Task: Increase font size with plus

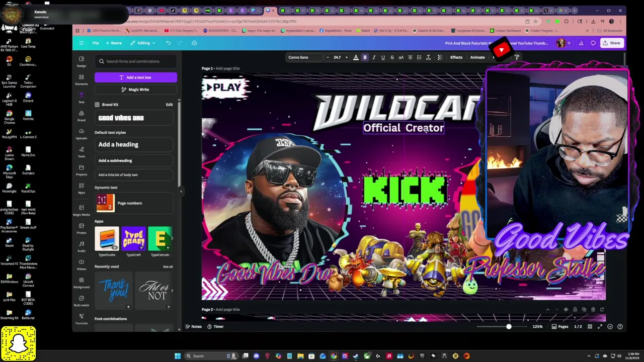Action: (x=346, y=57)
